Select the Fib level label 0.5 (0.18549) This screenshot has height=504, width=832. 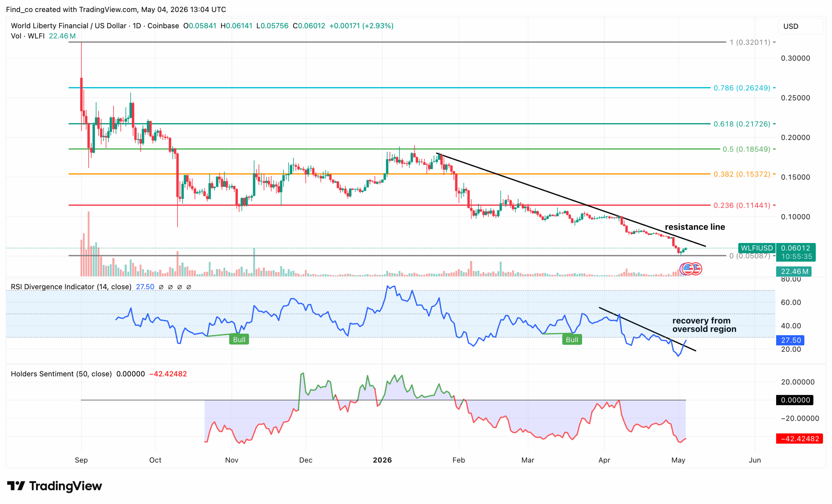[x=746, y=149]
